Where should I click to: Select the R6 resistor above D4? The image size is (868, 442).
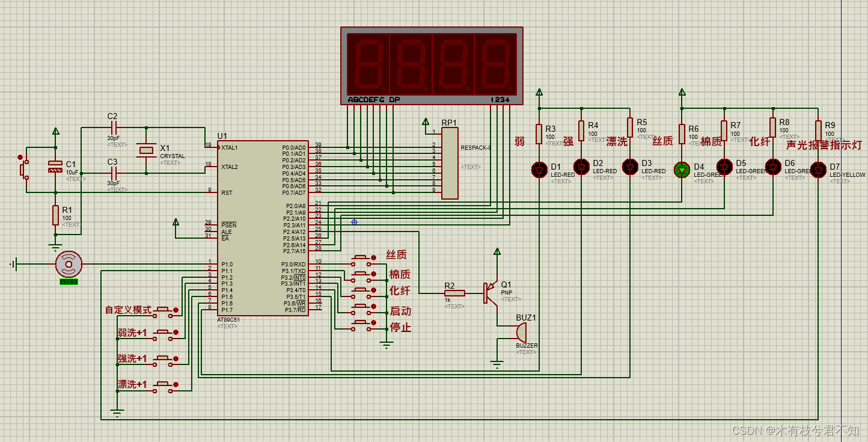pyautogui.click(x=682, y=134)
